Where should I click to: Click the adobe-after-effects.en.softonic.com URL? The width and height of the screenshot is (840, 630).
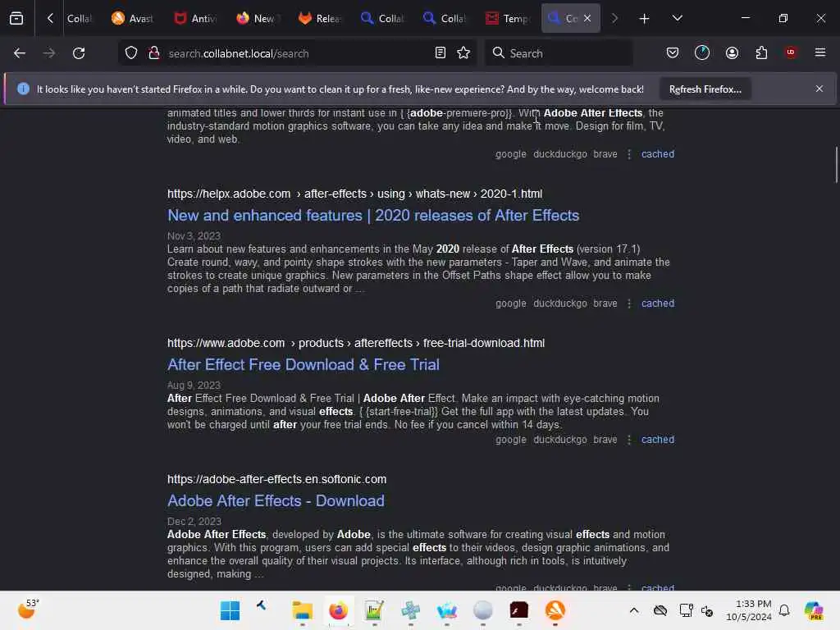(x=277, y=479)
